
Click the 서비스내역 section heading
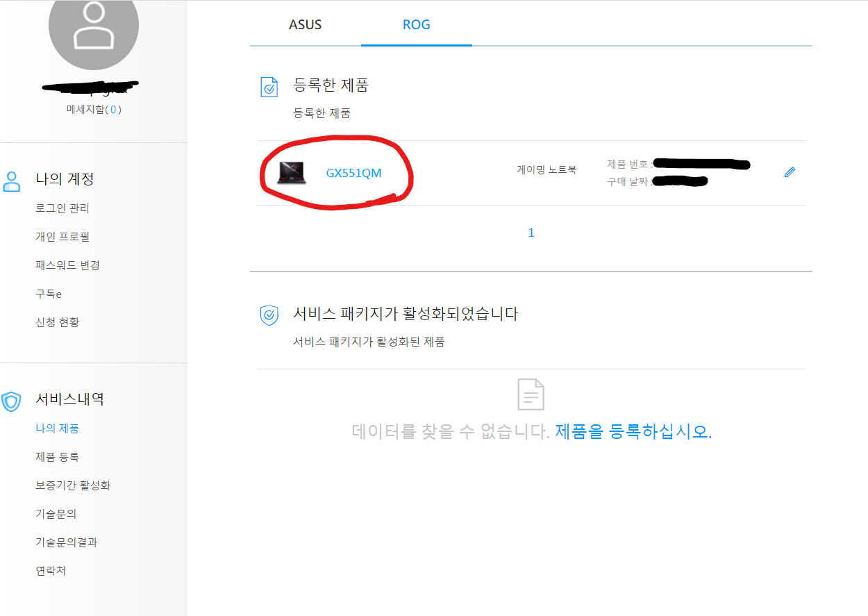[69, 399]
